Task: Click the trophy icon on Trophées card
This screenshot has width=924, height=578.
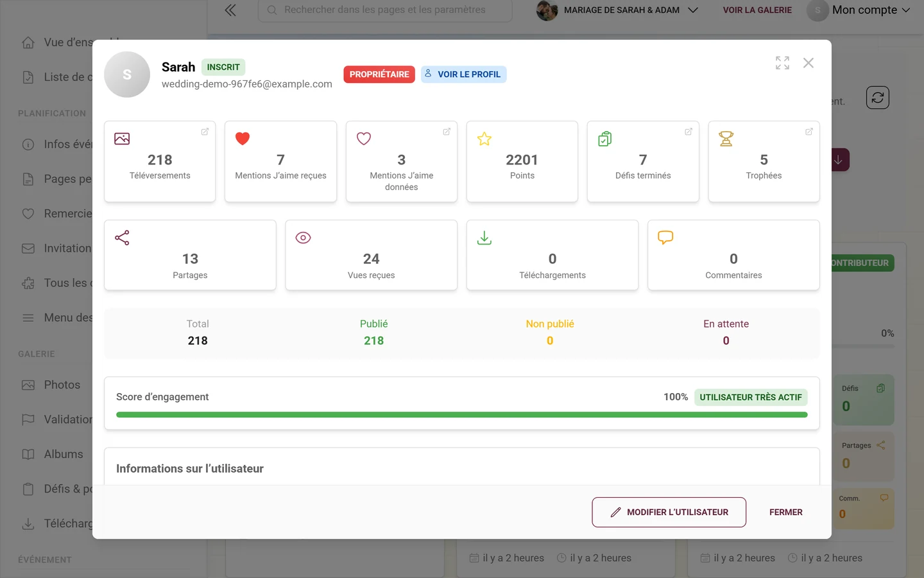Action: pyautogui.click(x=726, y=139)
